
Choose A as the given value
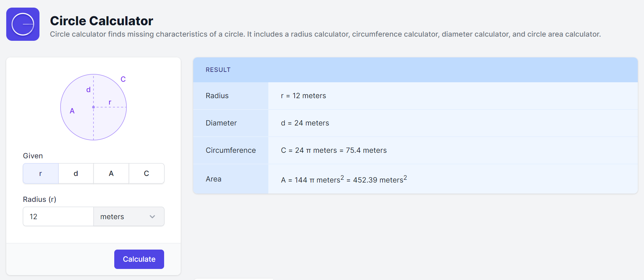111,174
